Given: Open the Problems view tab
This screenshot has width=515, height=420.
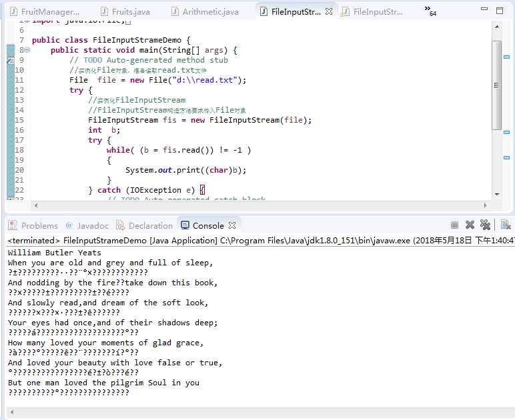Looking at the screenshot, I should [x=33, y=226].
